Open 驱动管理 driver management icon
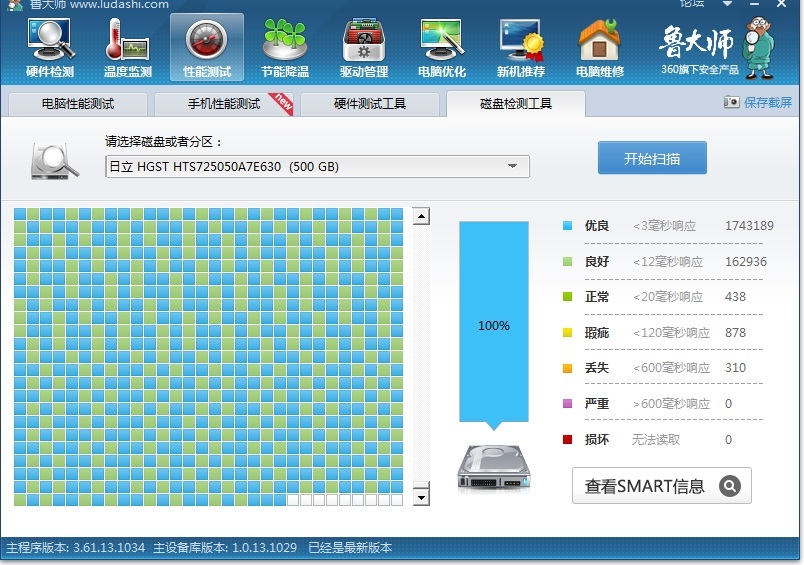This screenshot has height=565, width=804. pos(364,48)
